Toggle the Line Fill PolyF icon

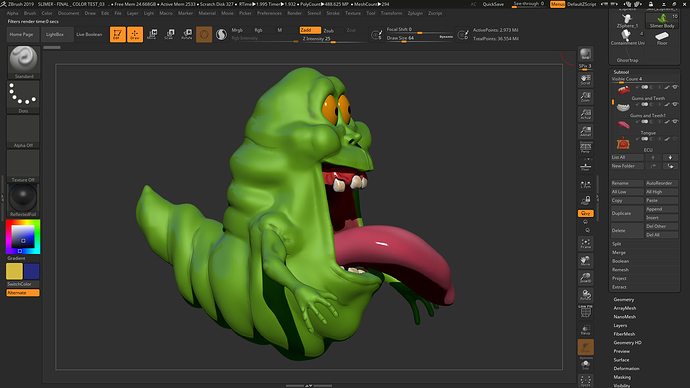click(585, 311)
